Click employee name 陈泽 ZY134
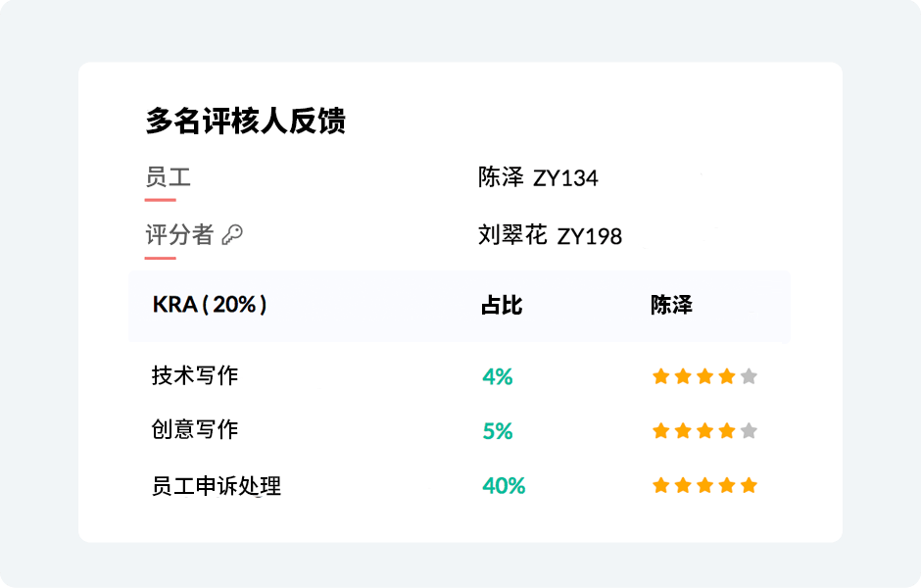This screenshot has height=588, width=921. click(x=538, y=177)
